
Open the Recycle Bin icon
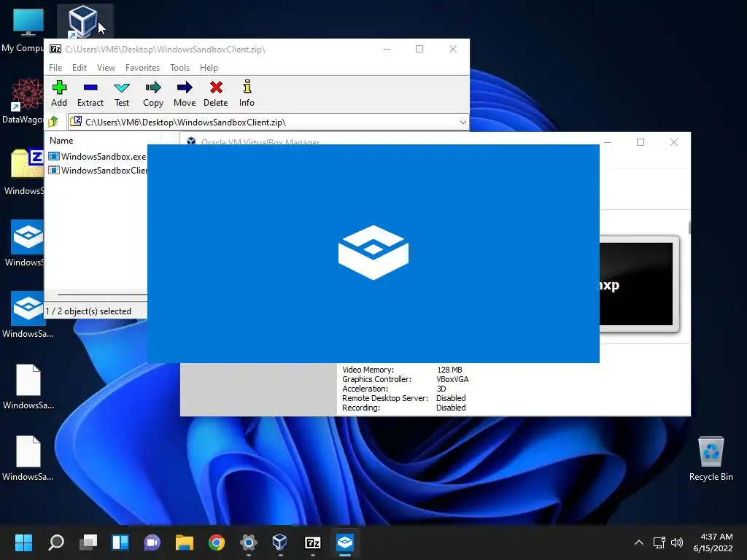click(x=711, y=459)
